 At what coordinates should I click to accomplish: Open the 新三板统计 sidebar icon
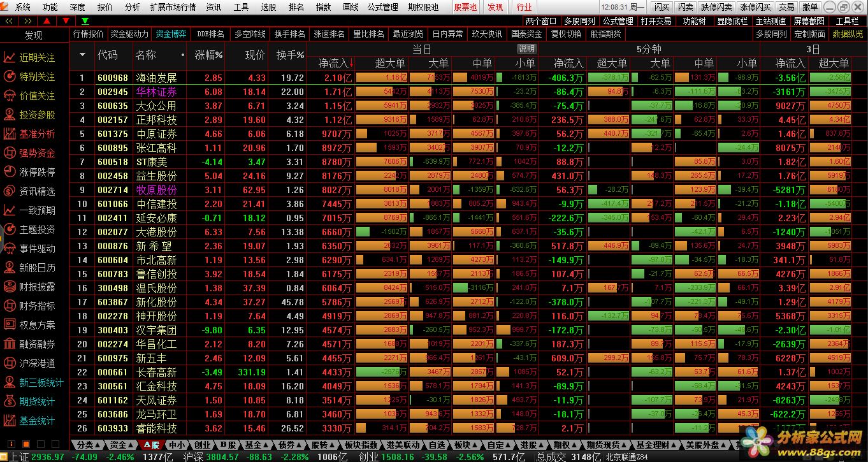[x=10, y=382]
